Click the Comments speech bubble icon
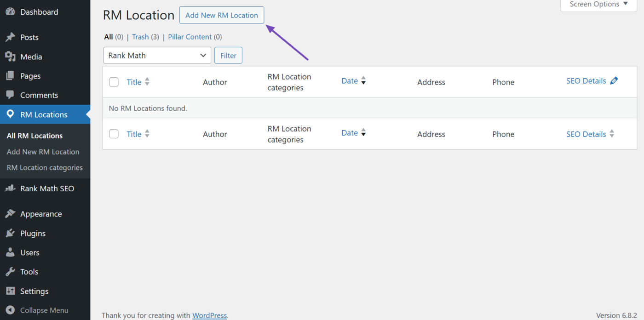The image size is (644, 320). [x=10, y=95]
